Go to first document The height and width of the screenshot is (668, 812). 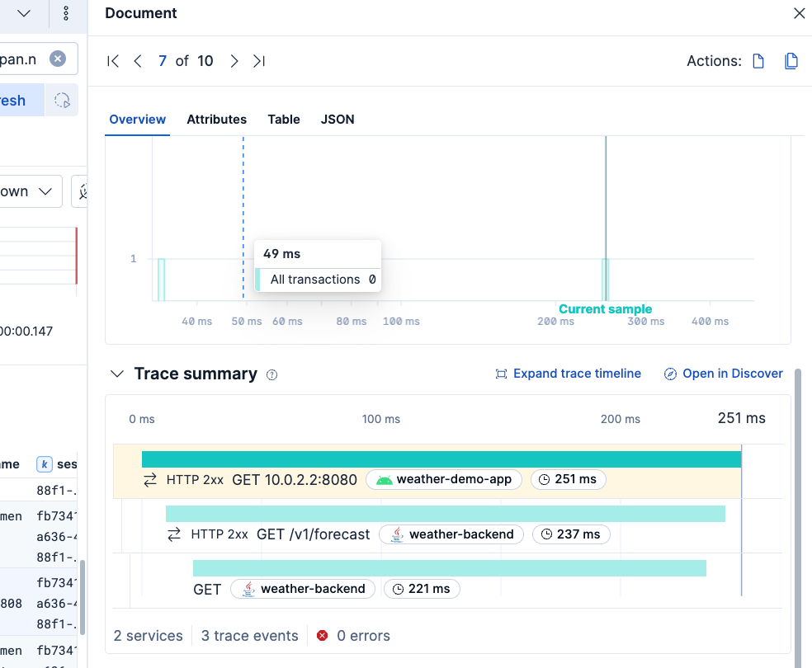point(113,61)
